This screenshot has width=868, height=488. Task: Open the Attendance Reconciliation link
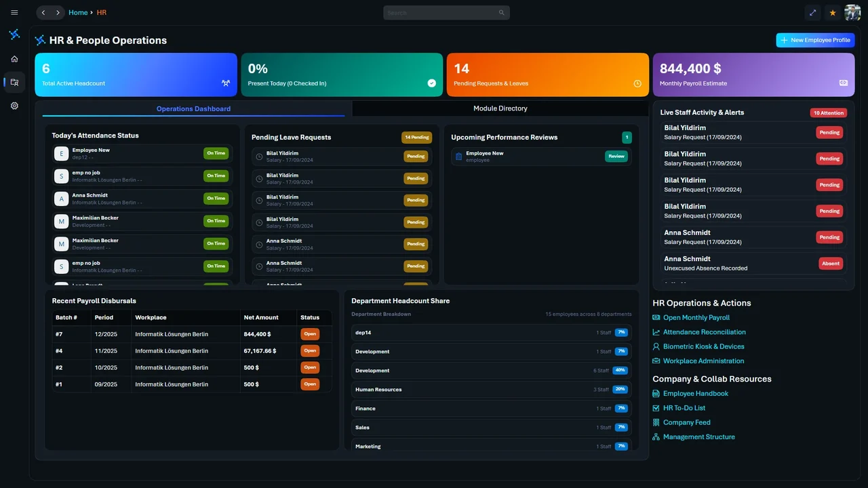705,332
